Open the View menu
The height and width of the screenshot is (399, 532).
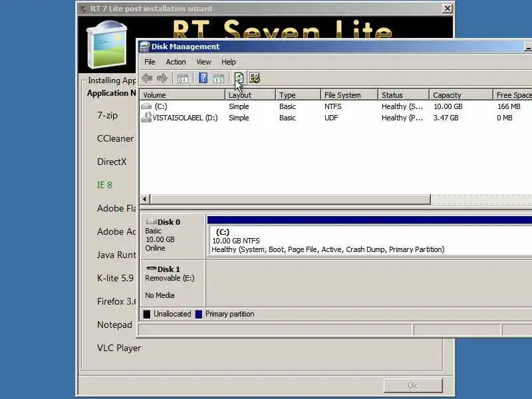pos(203,62)
